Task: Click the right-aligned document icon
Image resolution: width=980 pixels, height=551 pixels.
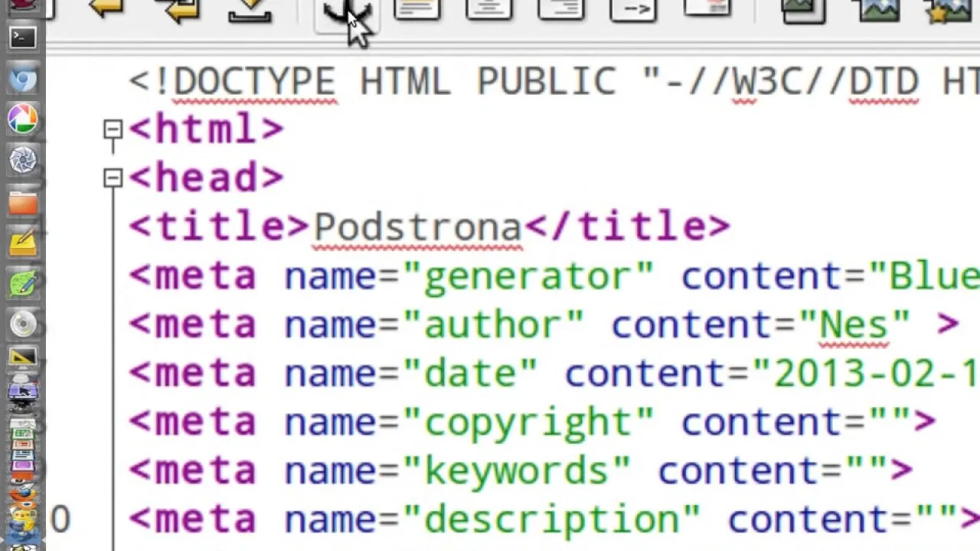Action: coord(561,9)
